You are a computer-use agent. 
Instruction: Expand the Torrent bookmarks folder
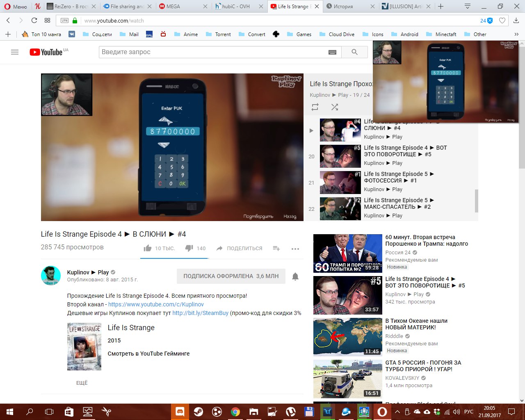pos(218,34)
